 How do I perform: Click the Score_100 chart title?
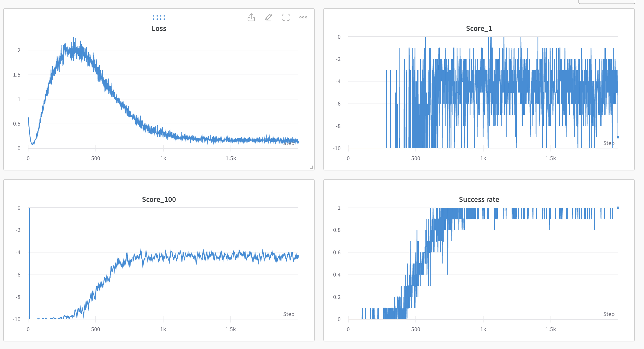coord(159,199)
